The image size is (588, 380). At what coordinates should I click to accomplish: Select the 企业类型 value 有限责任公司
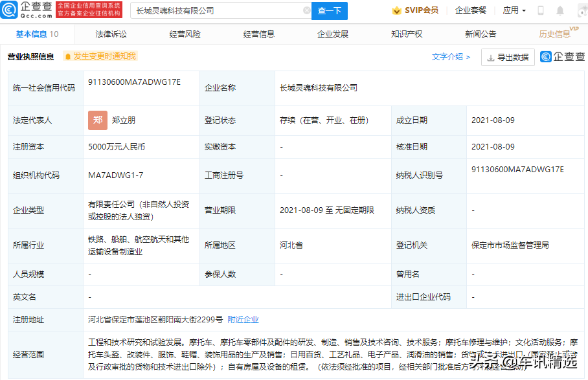coord(139,210)
